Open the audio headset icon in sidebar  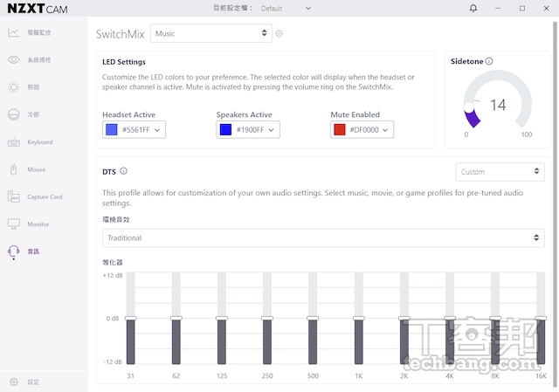(x=14, y=252)
